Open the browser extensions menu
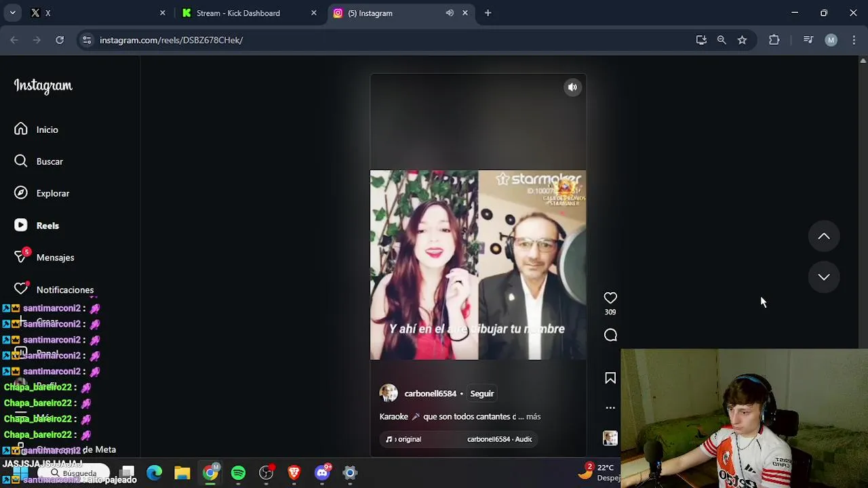The width and height of the screenshot is (868, 488). [x=774, y=40]
